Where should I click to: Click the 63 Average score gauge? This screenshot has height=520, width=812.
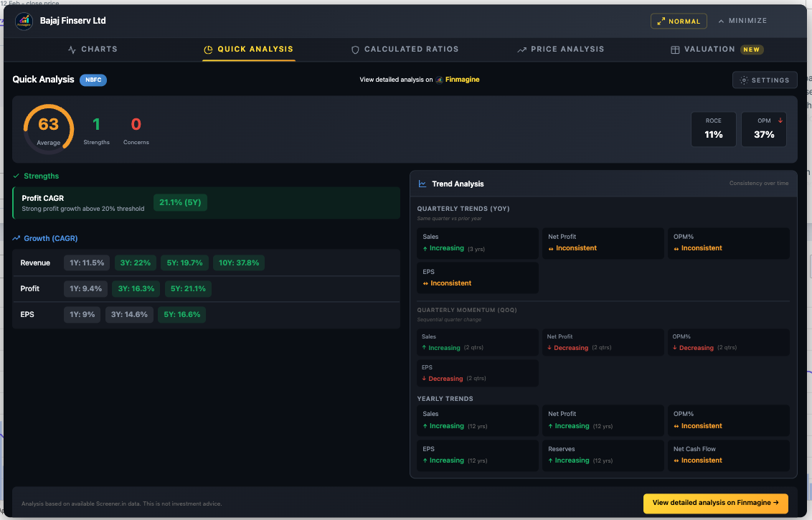pyautogui.click(x=49, y=129)
